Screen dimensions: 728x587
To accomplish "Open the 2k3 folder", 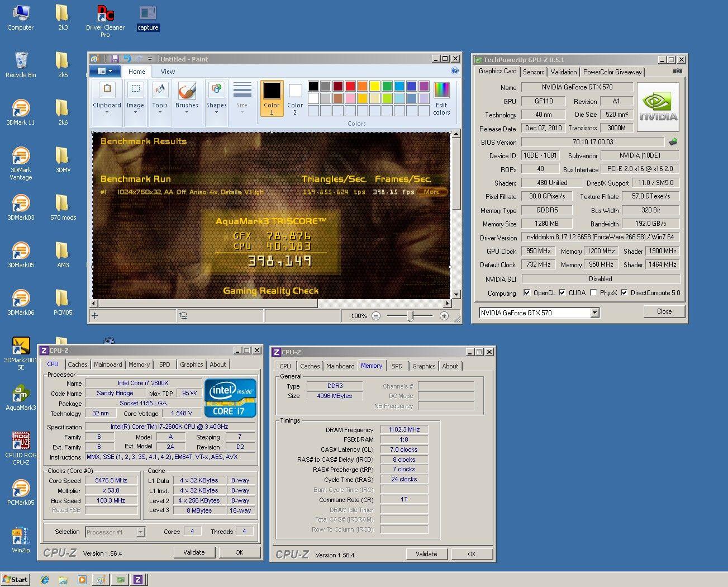I will click(63, 17).
